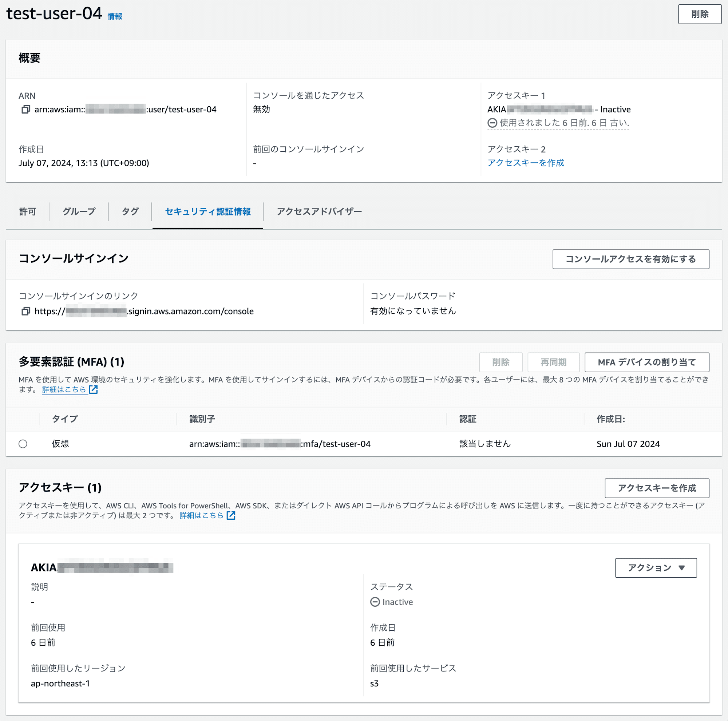Click the external-link icon beside the access key 詳細はこちら link
The width and height of the screenshot is (728, 721).
(x=231, y=515)
